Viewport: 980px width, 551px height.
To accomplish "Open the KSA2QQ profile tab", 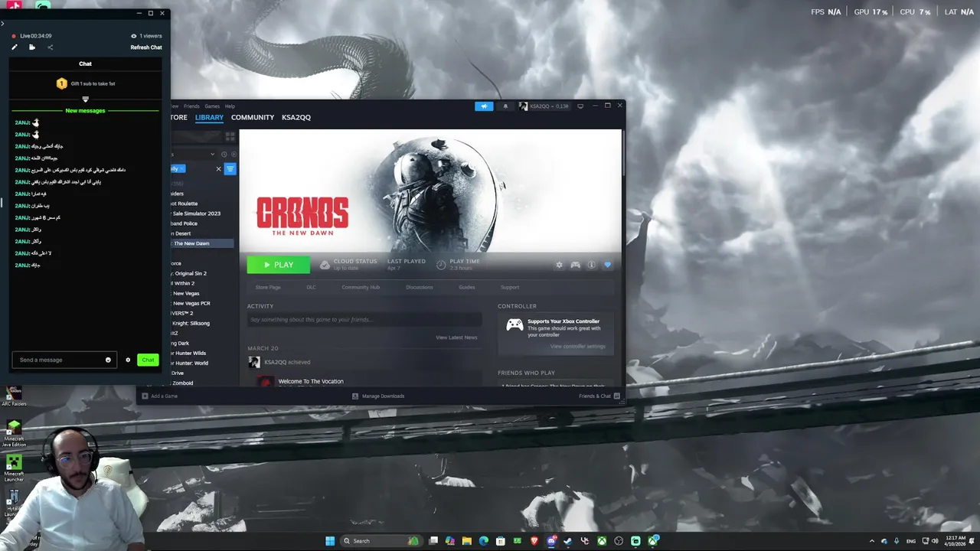I will [x=296, y=117].
